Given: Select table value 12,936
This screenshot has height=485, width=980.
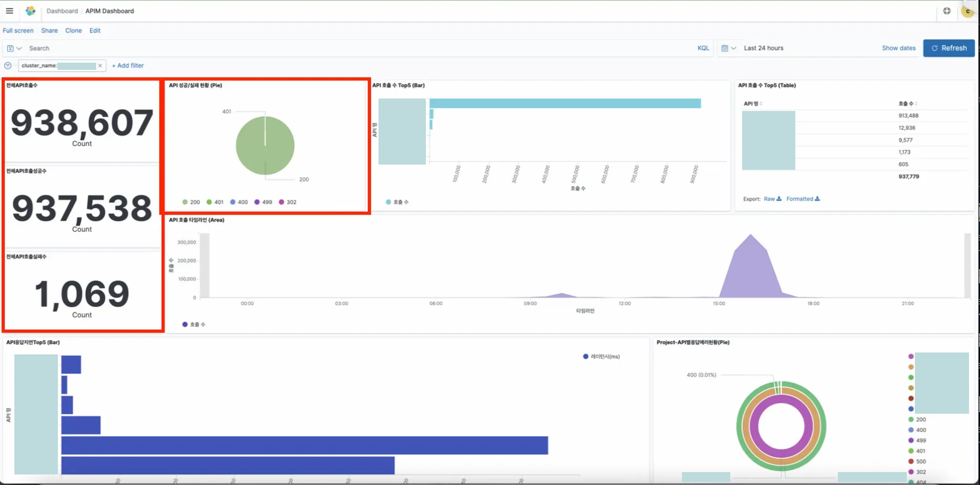Looking at the screenshot, I should tap(907, 128).
